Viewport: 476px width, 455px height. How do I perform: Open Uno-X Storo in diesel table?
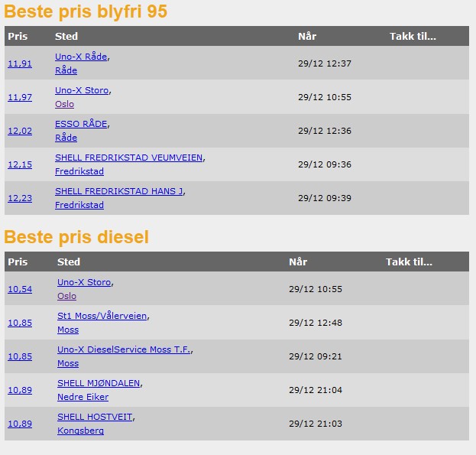click(x=84, y=282)
